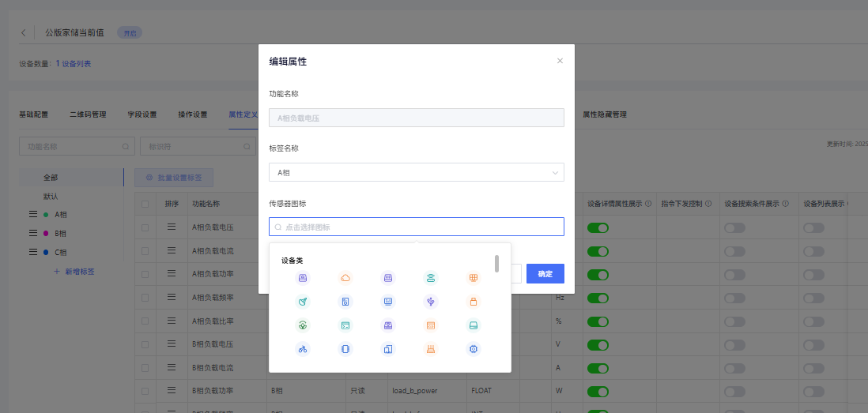Choose the orange solar panel grid icon
868x413 pixels.
tap(474, 278)
